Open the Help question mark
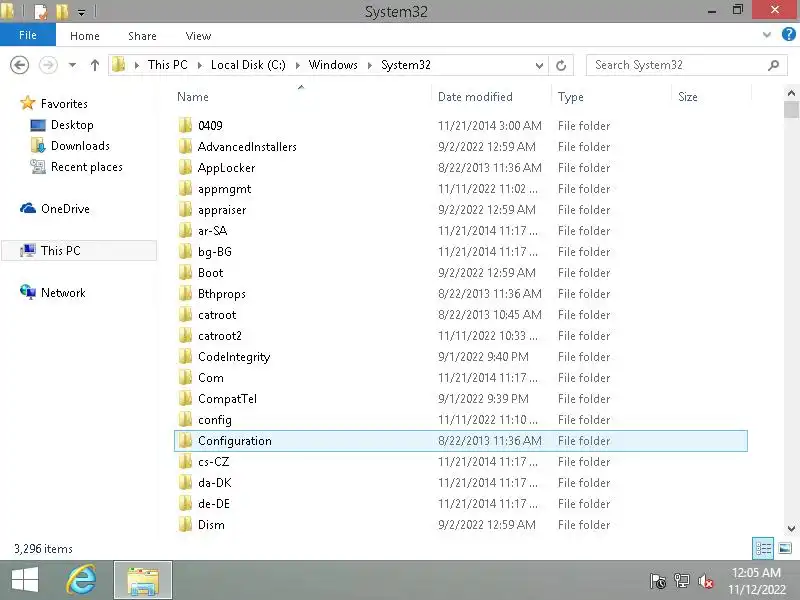This screenshot has height=600, width=800. tap(788, 35)
